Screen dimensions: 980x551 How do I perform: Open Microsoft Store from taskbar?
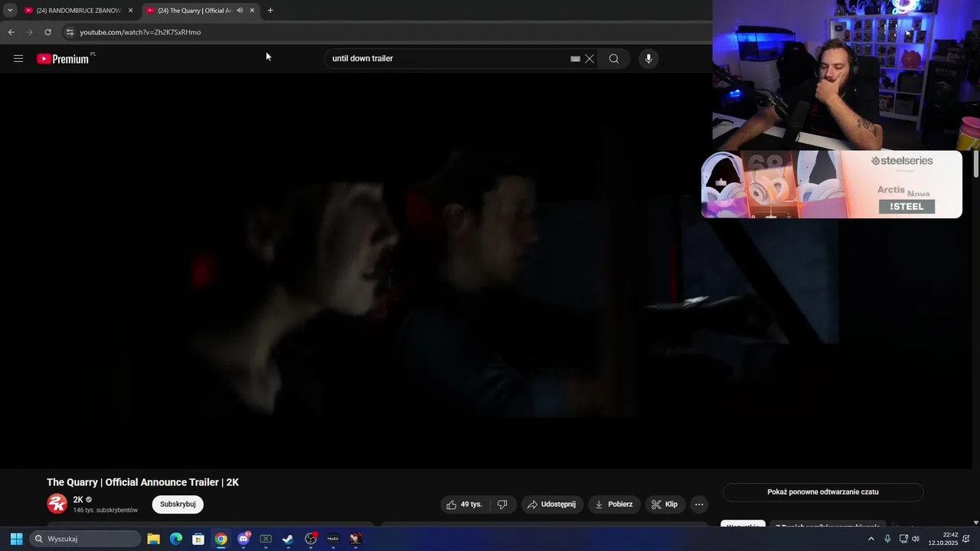click(198, 539)
